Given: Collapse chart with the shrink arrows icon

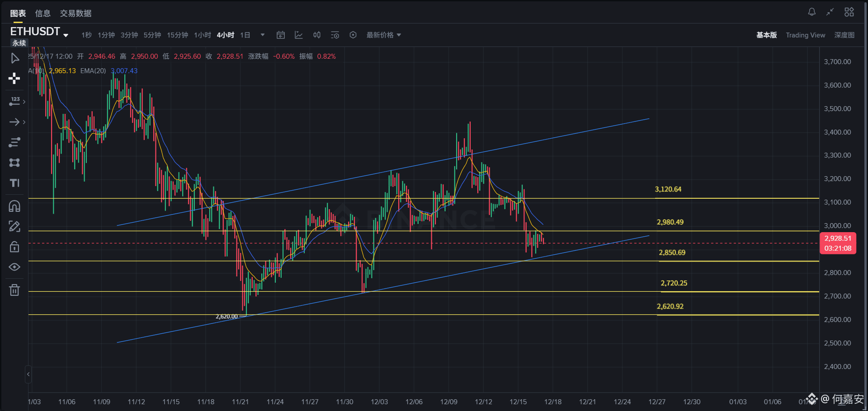Looking at the screenshot, I should pyautogui.click(x=830, y=12).
